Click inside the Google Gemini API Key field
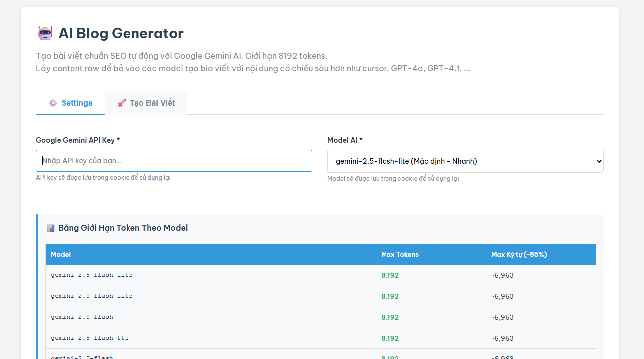This screenshot has width=644, height=359. pyautogui.click(x=173, y=160)
